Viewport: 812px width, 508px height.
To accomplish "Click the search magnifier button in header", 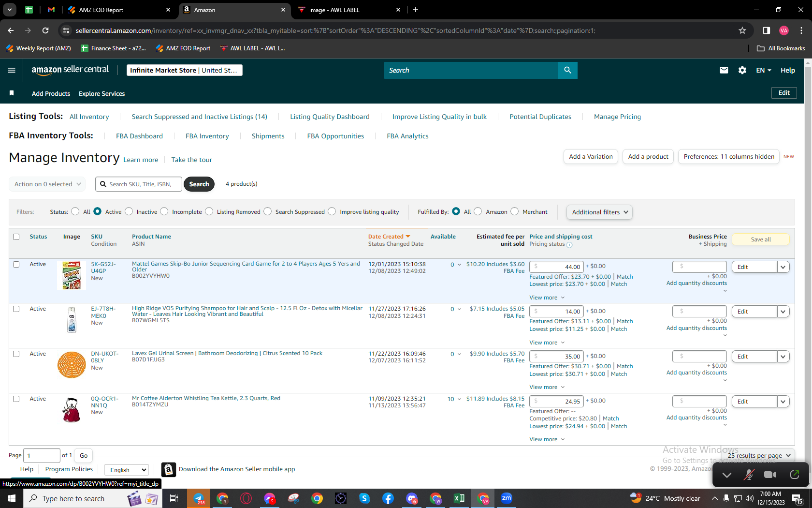I will pos(567,70).
